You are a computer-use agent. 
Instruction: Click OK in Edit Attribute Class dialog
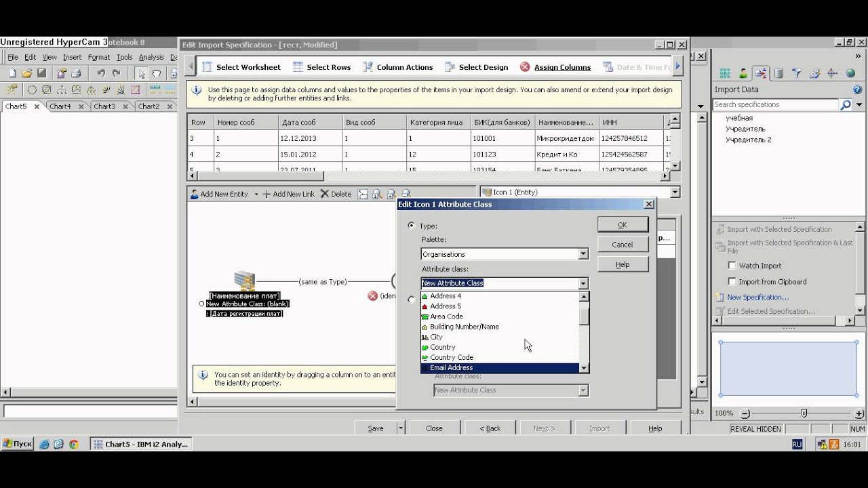tap(623, 225)
